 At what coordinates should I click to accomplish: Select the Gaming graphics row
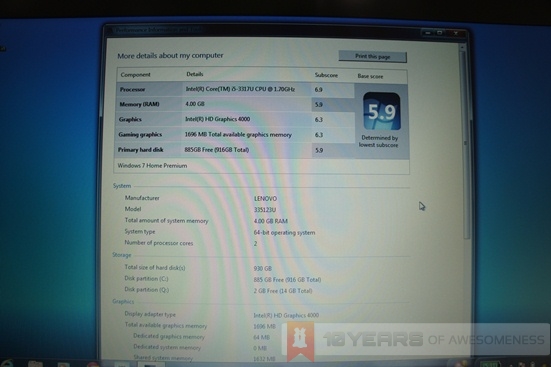pos(235,135)
